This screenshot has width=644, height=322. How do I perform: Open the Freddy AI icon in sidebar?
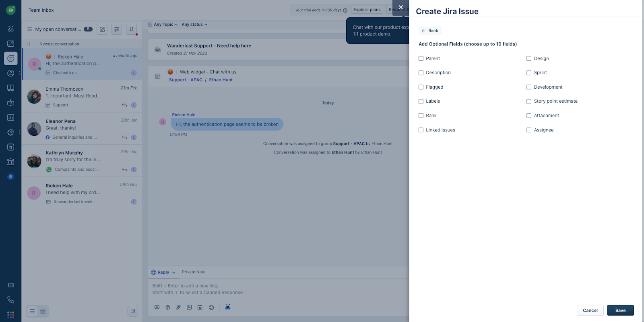11,29
